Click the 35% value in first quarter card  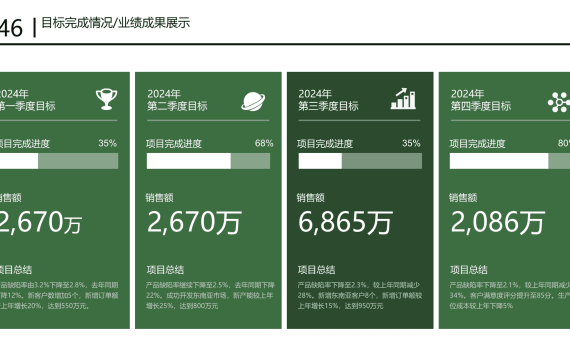click(x=108, y=143)
